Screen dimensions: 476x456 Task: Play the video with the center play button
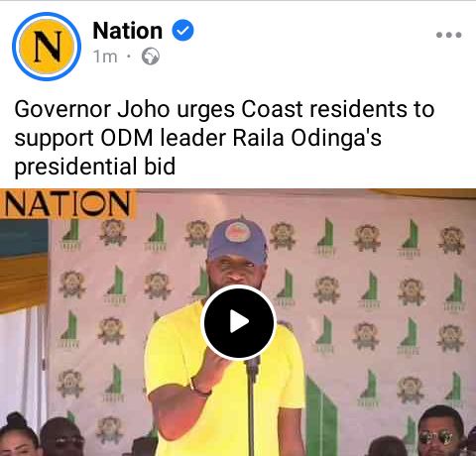pos(238,322)
